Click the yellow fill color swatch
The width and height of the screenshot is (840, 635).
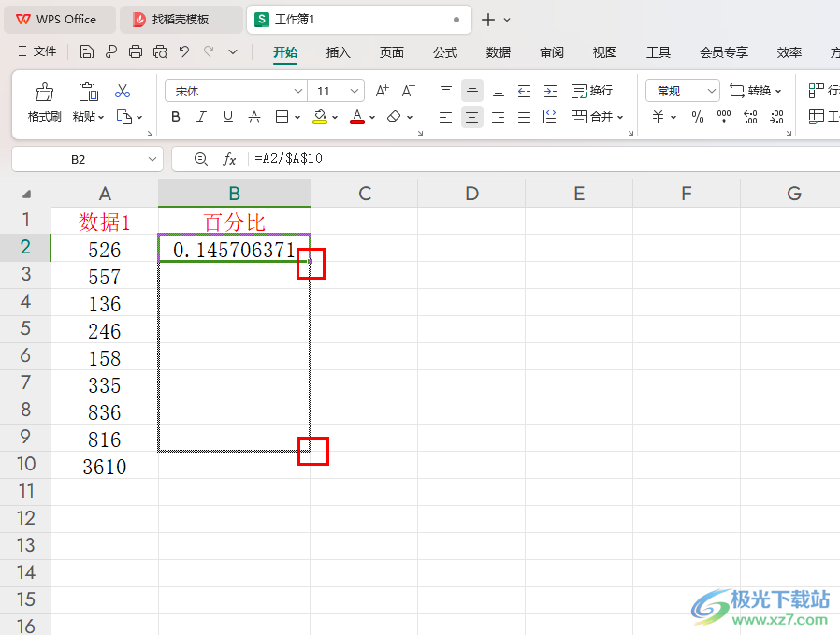(x=320, y=117)
